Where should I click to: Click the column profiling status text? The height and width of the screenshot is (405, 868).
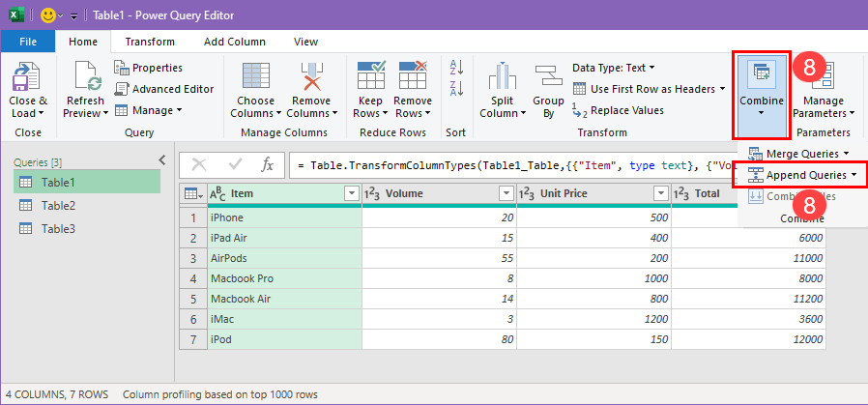(x=220, y=394)
